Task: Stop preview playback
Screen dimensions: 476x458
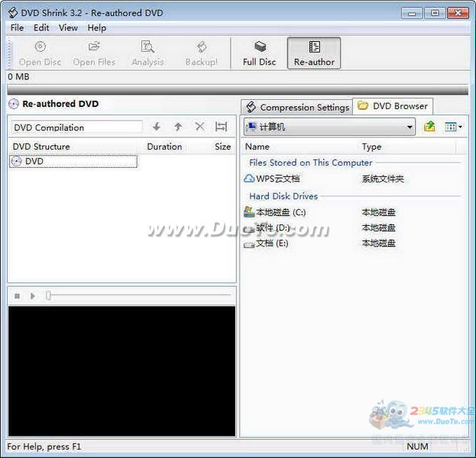Action: point(18,295)
